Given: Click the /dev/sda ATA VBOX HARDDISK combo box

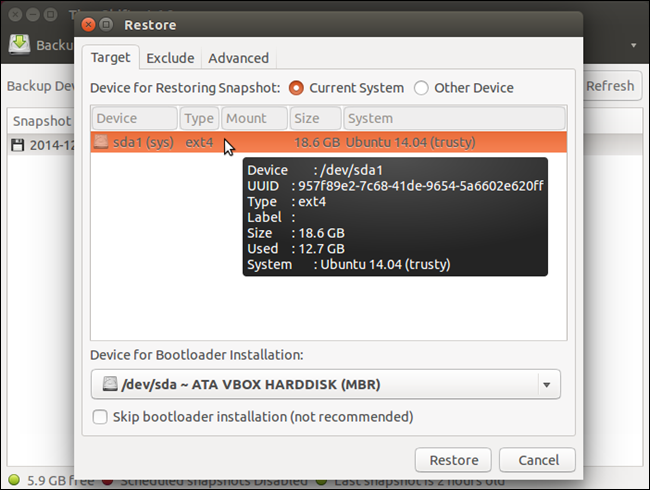Looking at the screenshot, I should (325, 385).
